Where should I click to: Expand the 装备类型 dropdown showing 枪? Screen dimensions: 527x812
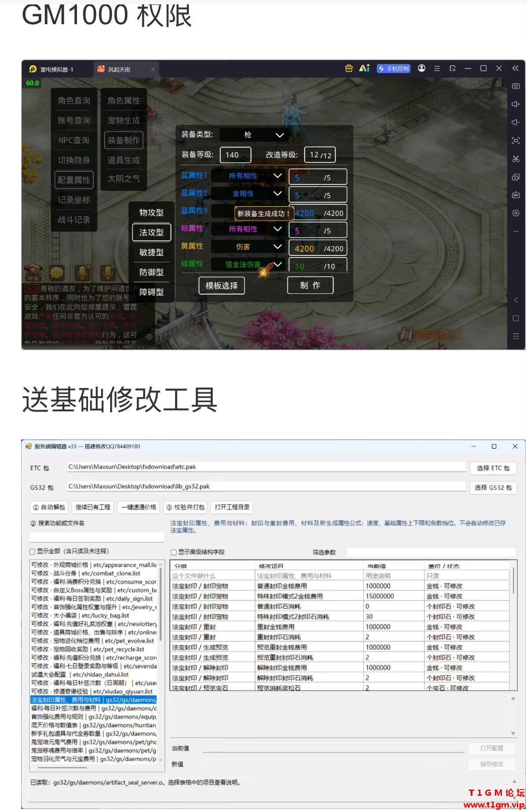point(253,135)
